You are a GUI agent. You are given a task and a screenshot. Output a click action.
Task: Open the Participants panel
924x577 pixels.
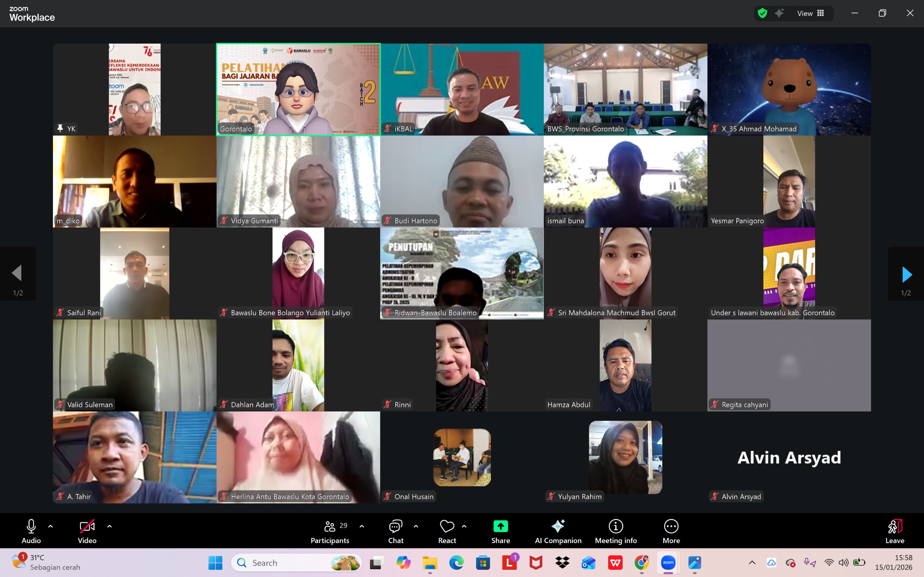(330, 531)
